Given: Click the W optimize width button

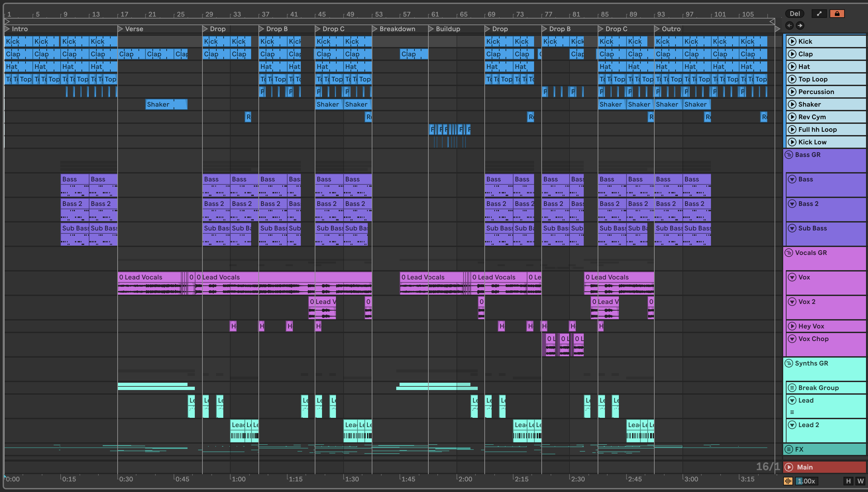Looking at the screenshot, I should [860, 481].
